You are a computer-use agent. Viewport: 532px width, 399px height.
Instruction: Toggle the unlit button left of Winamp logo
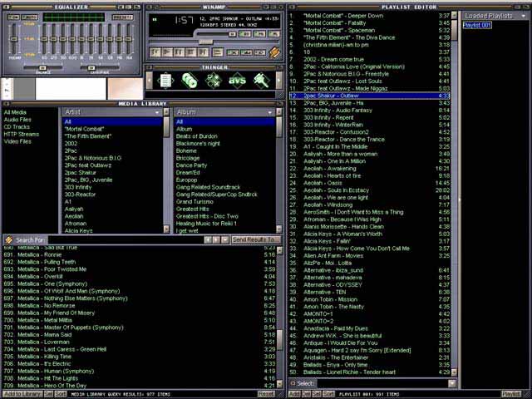(260, 52)
